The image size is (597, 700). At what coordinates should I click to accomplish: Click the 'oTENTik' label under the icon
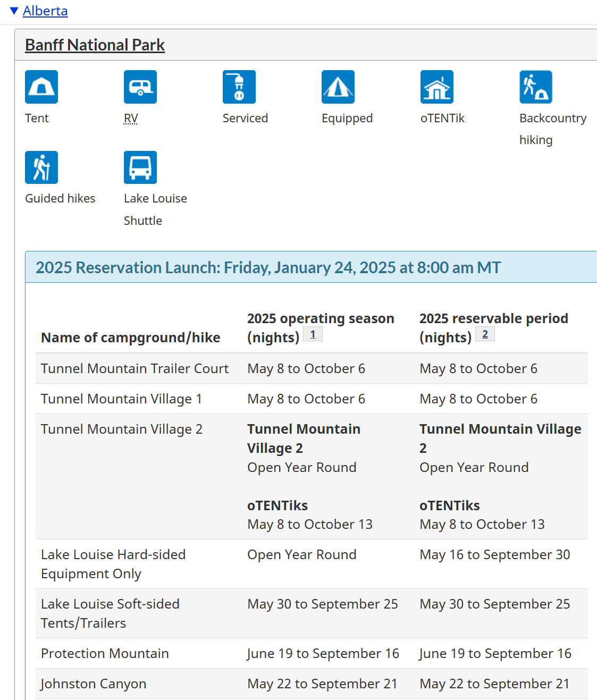[x=442, y=118]
